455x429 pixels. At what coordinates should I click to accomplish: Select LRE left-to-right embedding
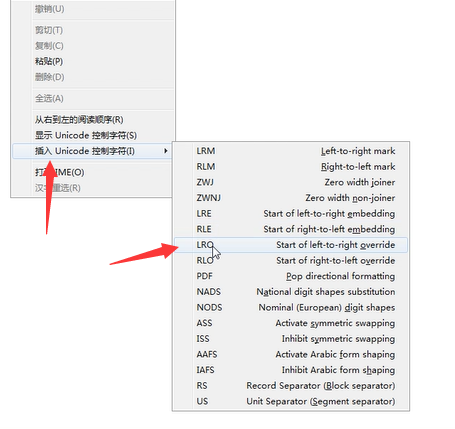291,214
